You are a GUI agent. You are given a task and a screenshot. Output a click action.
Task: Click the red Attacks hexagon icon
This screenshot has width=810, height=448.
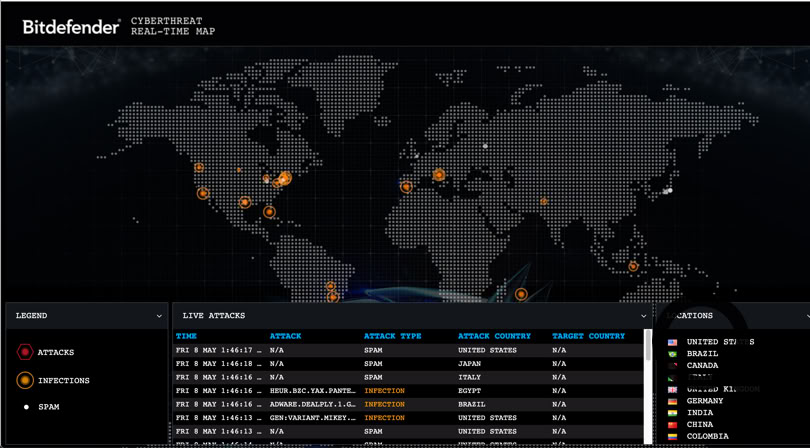point(25,353)
